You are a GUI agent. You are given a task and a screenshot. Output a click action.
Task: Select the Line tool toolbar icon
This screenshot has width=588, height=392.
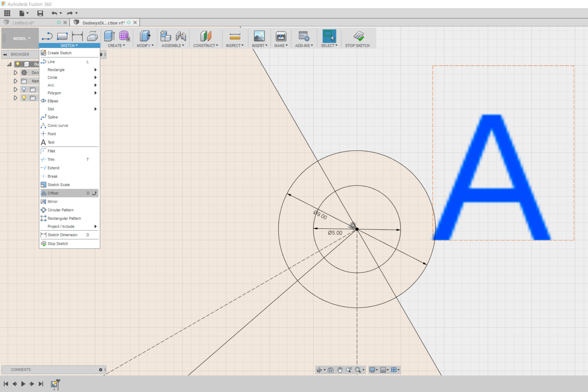click(47, 36)
